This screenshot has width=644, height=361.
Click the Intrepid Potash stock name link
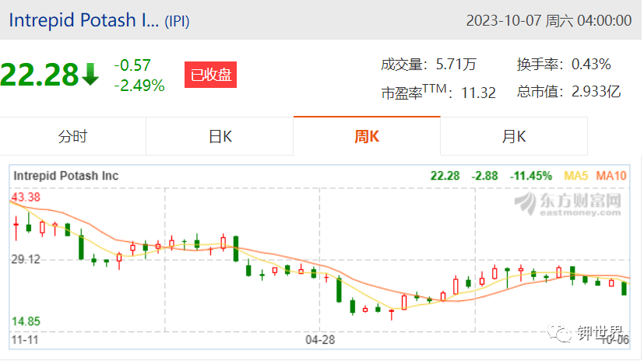(x=84, y=20)
